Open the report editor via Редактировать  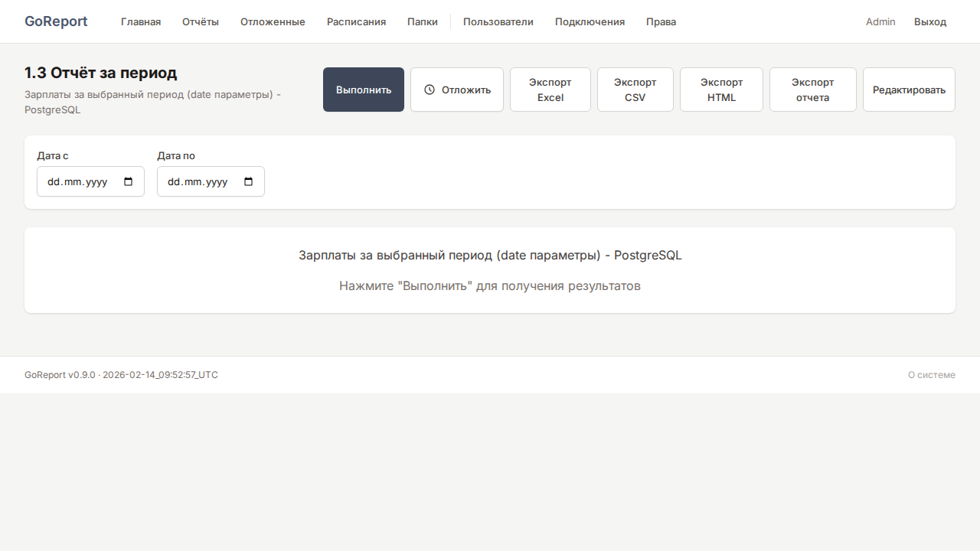coord(909,90)
